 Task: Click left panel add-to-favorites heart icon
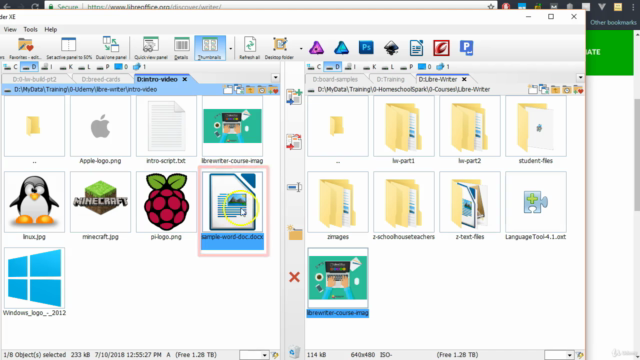273,89
